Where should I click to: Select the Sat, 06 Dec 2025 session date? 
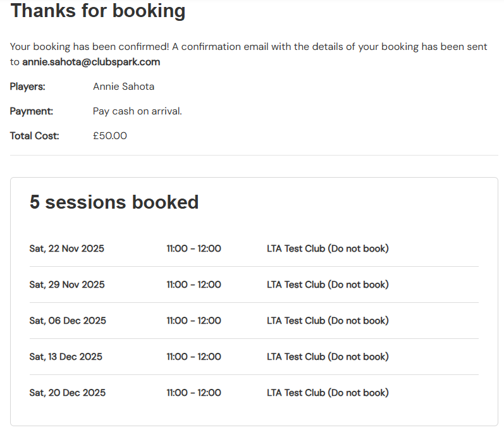(68, 321)
